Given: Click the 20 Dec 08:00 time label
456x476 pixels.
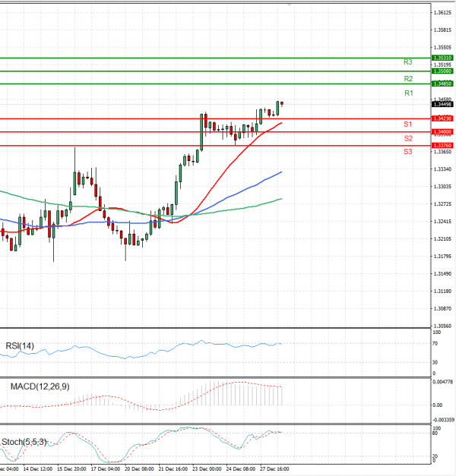Looking at the screenshot, I should [139, 468].
